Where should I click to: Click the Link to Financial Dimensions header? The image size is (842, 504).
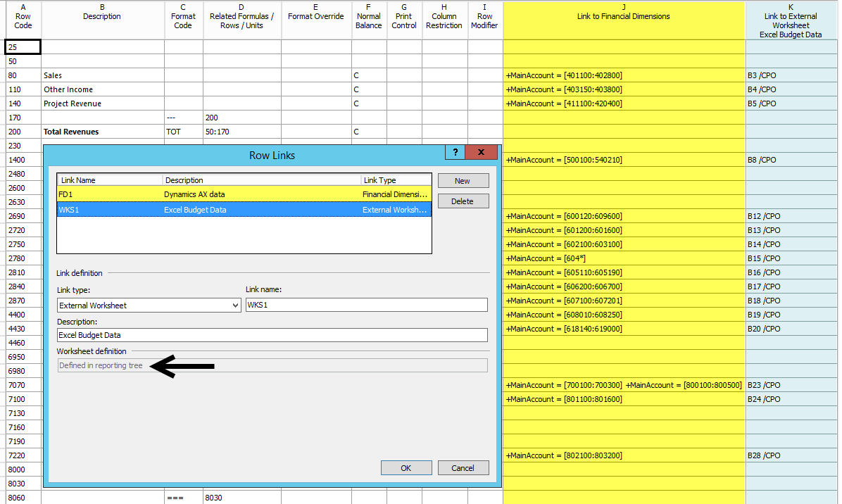pos(624,16)
